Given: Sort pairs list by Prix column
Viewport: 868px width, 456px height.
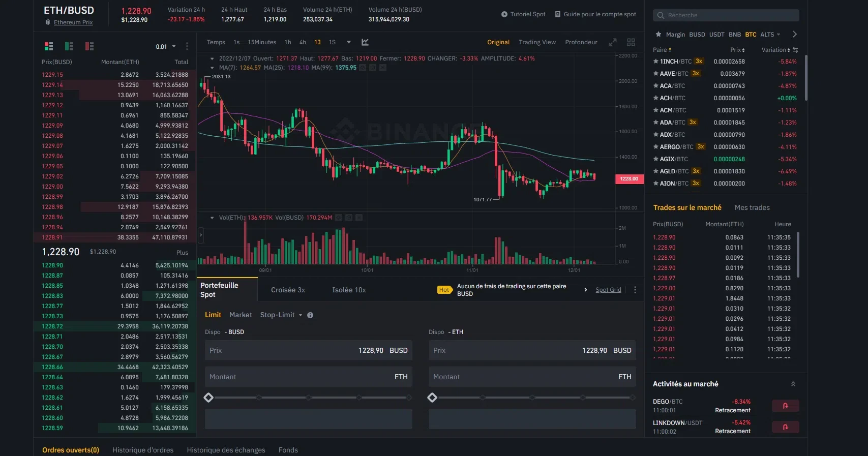Looking at the screenshot, I should point(737,50).
